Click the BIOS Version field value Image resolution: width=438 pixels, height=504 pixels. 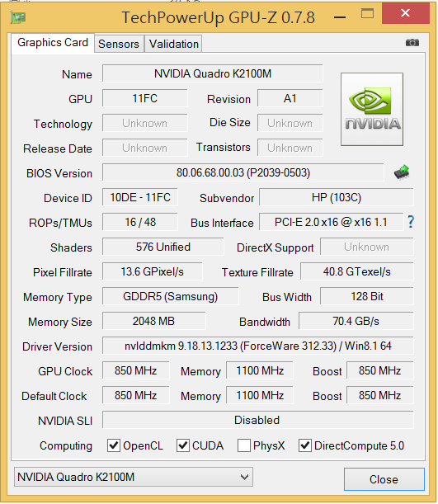243,172
